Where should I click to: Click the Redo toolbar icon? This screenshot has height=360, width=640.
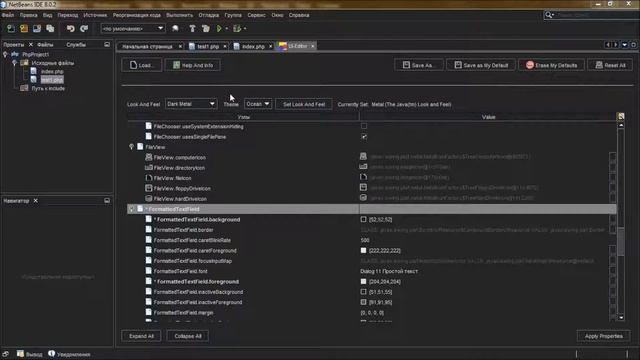[84, 29]
